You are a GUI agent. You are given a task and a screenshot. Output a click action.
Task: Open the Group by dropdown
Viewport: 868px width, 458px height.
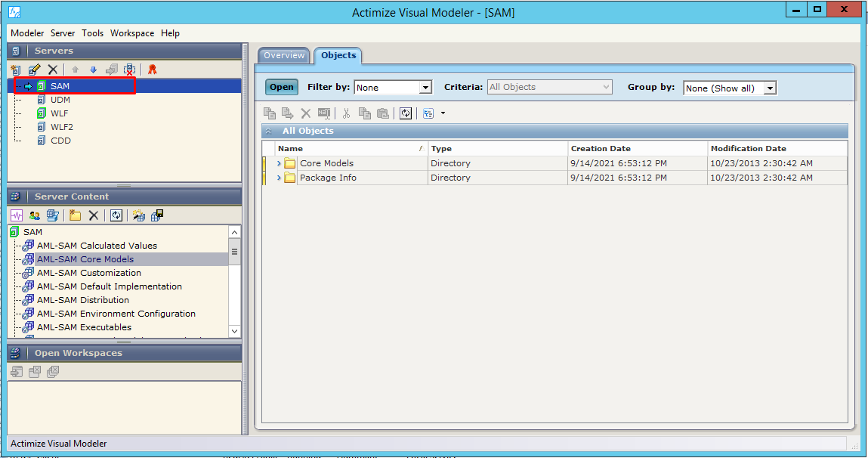point(770,88)
